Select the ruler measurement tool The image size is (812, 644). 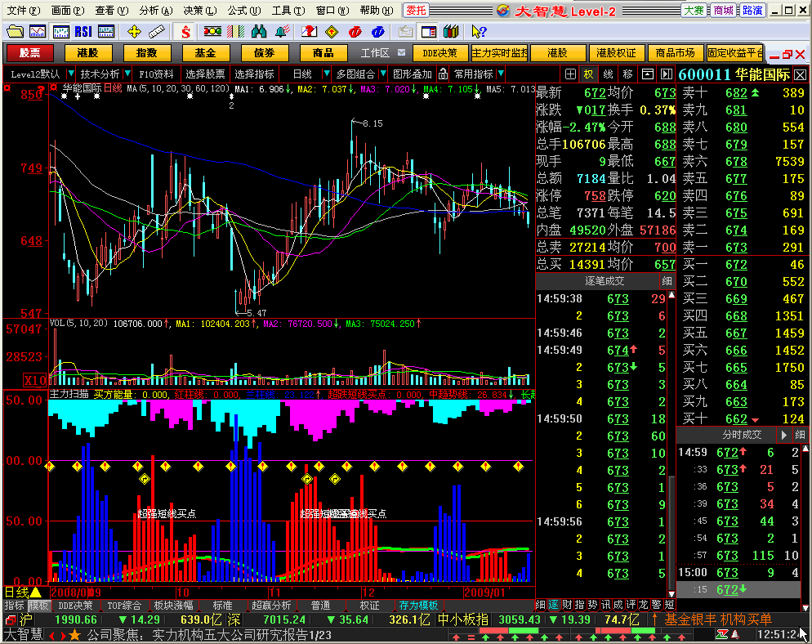(156, 32)
